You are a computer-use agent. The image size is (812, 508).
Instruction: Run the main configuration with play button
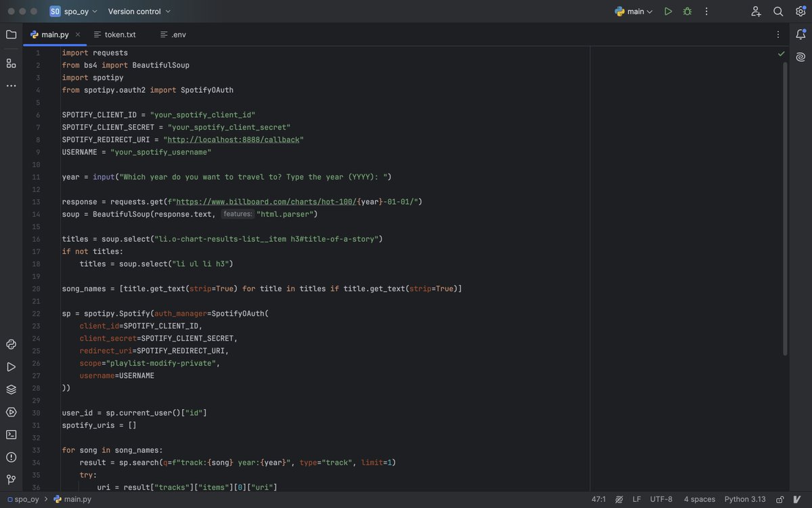tap(668, 12)
